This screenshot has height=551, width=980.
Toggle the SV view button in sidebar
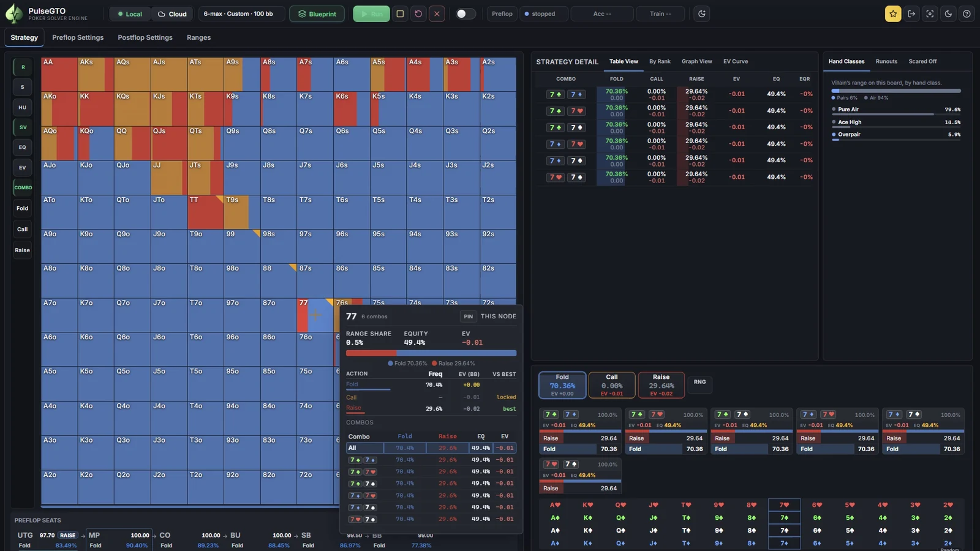tap(23, 127)
